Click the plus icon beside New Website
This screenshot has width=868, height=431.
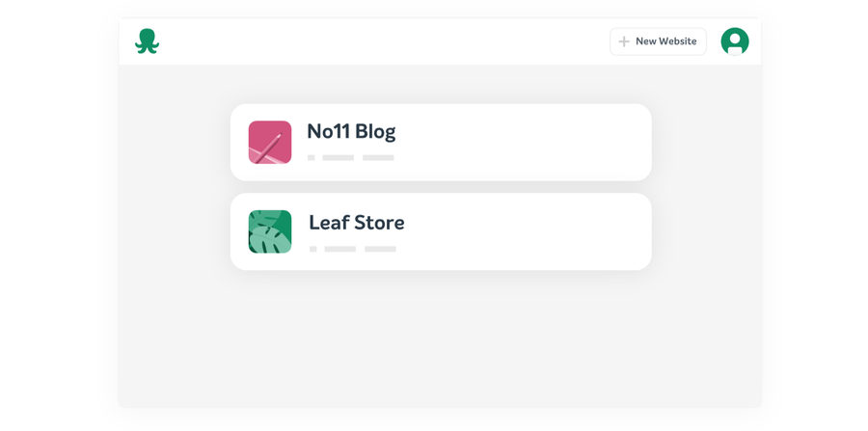pyautogui.click(x=624, y=41)
